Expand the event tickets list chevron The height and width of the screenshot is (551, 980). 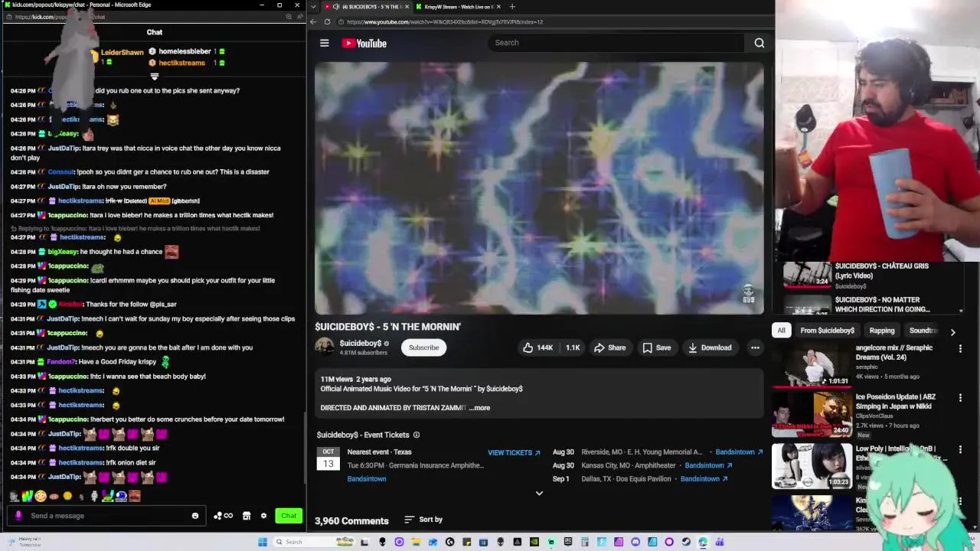[539, 494]
